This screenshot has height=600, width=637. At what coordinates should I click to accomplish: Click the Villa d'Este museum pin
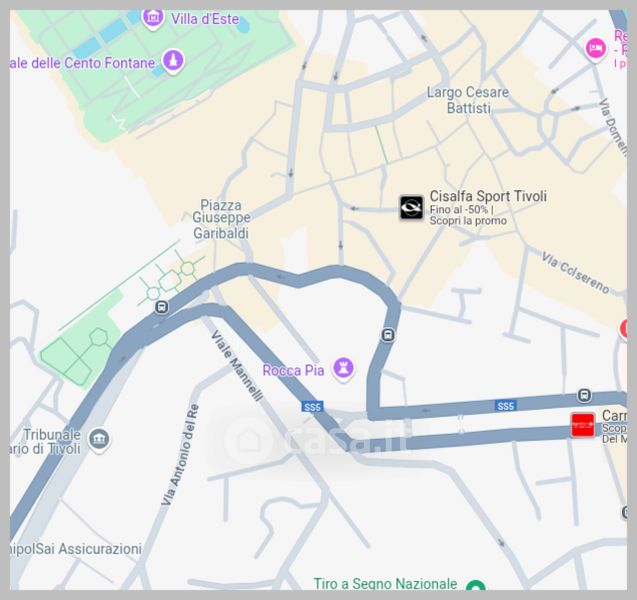click(153, 18)
